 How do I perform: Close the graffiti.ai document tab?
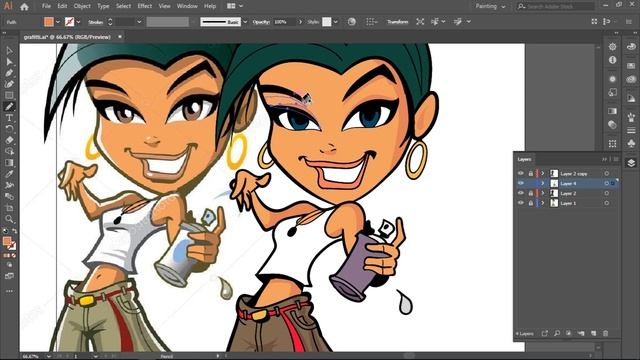(120, 37)
